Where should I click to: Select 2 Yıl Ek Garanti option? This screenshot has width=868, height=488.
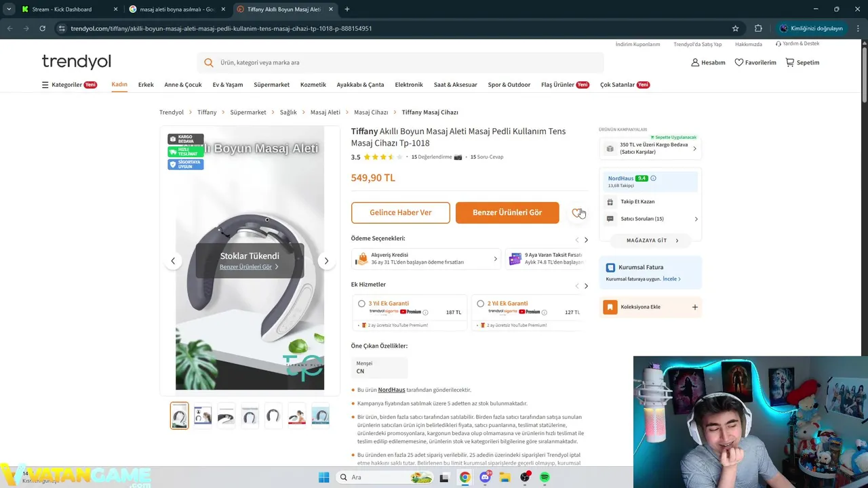[x=480, y=304]
